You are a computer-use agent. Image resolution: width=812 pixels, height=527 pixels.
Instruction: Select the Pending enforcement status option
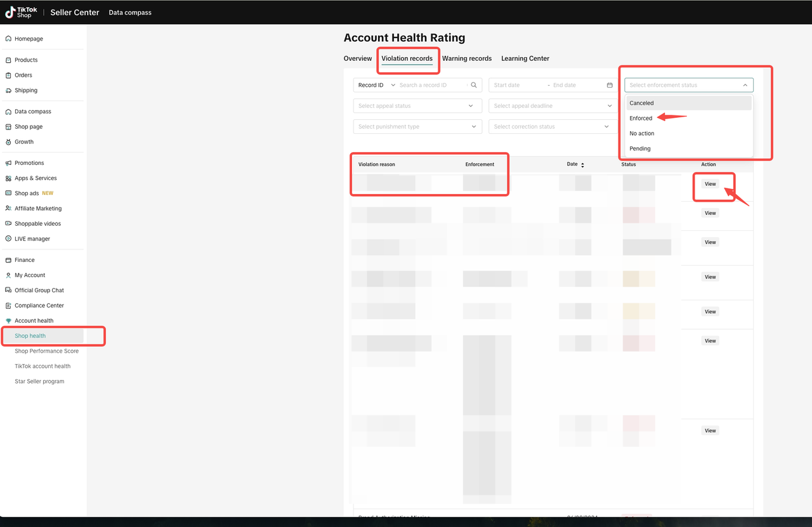[x=639, y=149]
